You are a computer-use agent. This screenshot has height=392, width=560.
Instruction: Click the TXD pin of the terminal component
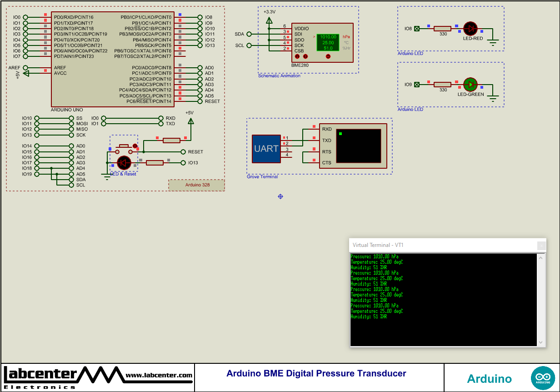[326, 141]
